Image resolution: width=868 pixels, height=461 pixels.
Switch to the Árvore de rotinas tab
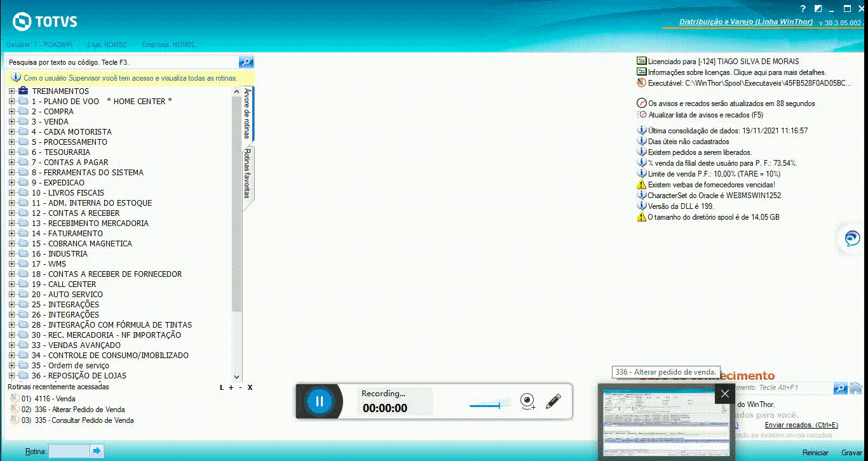pyautogui.click(x=248, y=114)
